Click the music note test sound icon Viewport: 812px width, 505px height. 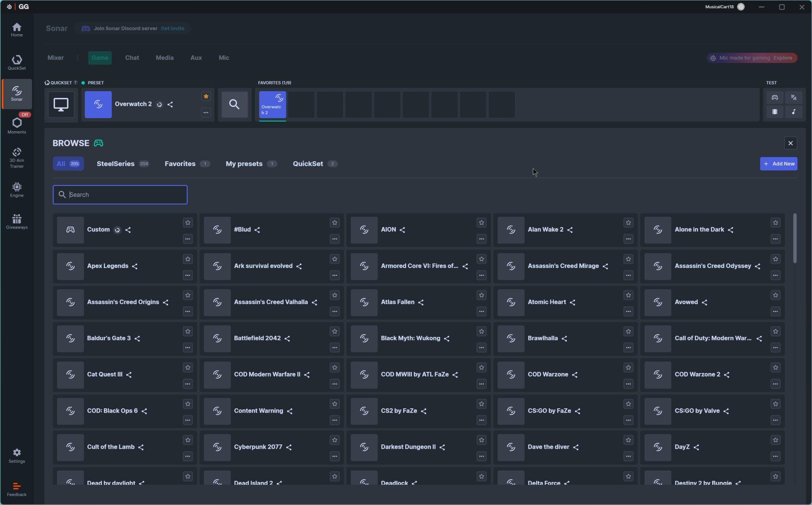tap(793, 112)
